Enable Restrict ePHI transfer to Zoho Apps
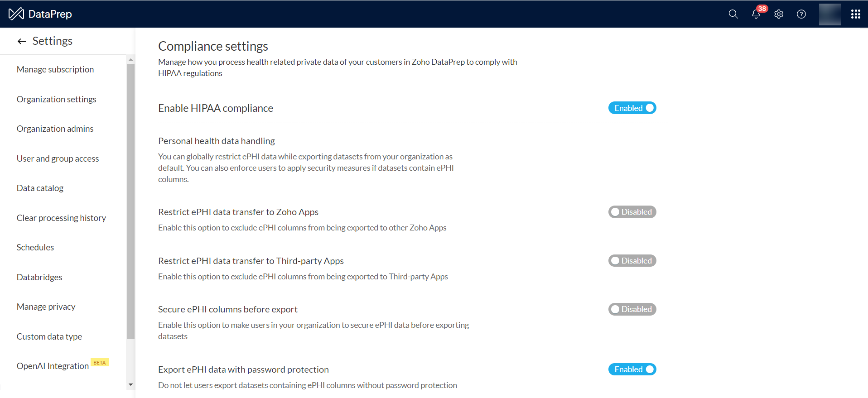Screen dimensions: 868x398 (632, 212)
